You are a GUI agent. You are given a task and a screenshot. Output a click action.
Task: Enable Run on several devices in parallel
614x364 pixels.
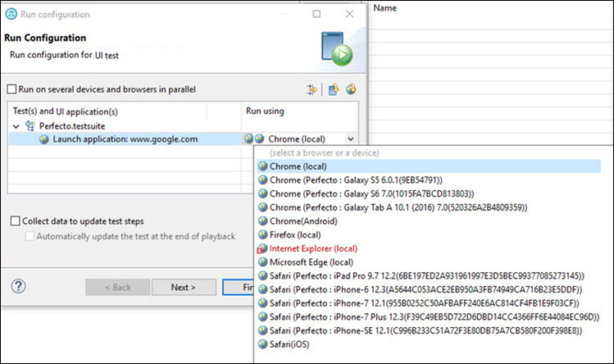tap(11, 89)
